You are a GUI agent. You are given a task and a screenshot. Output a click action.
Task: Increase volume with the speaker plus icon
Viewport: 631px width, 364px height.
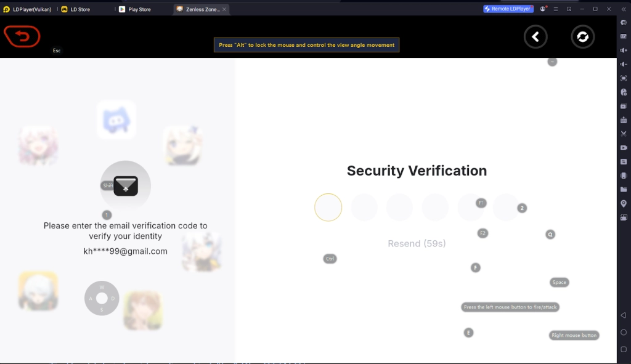(x=624, y=51)
